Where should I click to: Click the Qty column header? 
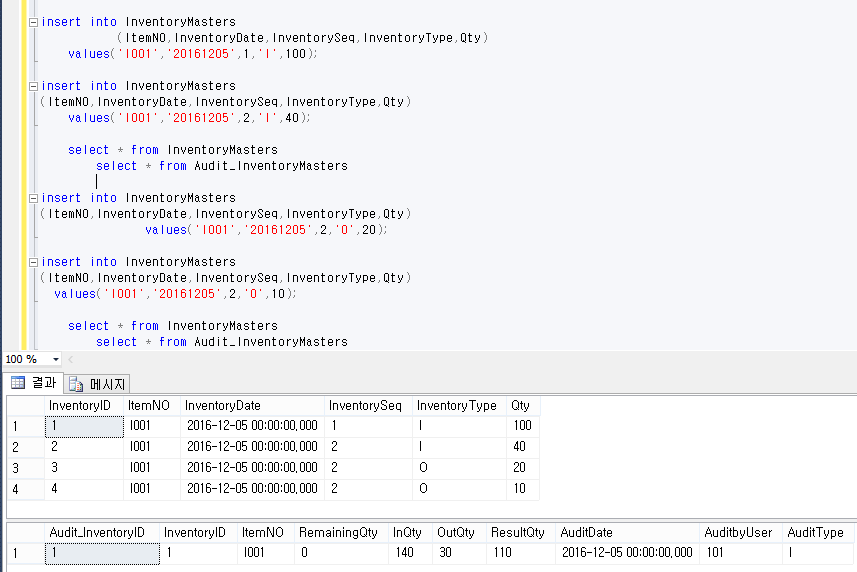pyautogui.click(x=521, y=406)
